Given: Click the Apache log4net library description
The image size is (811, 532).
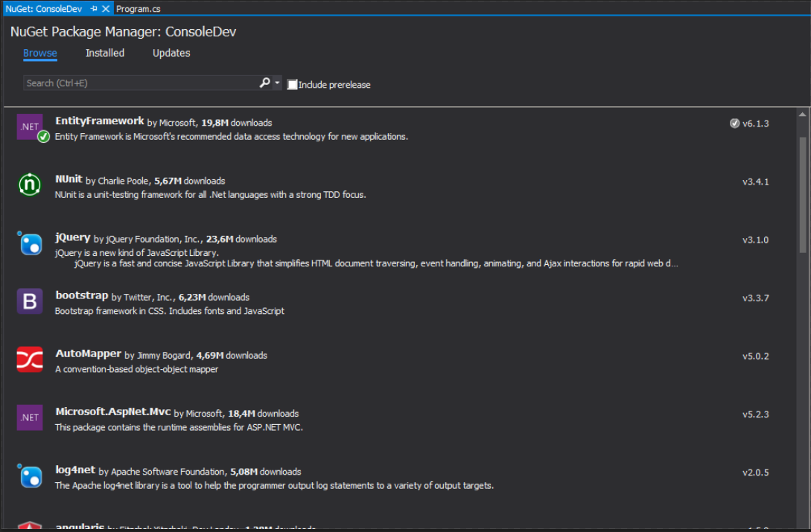Looking at the screenshot, I should (274, 485).
